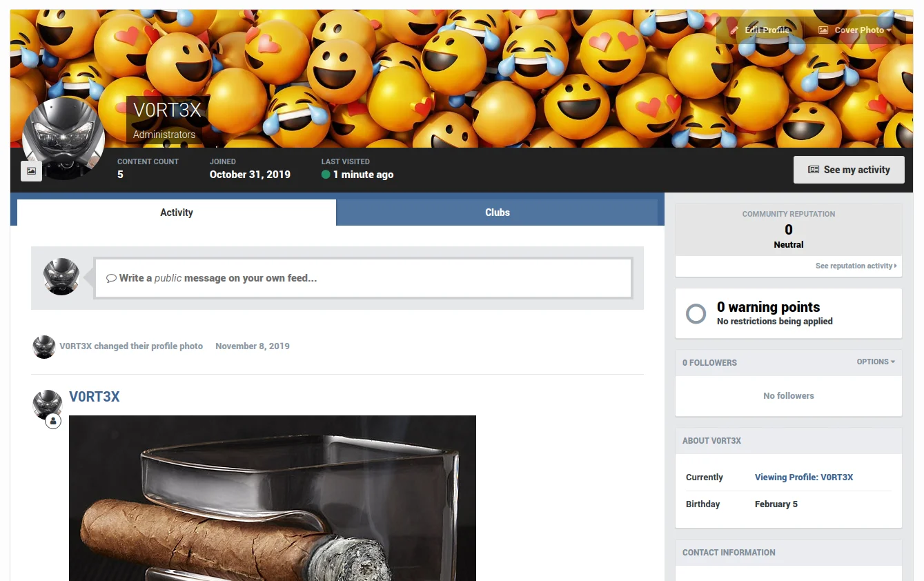
Task: Click the V0RT3X post author name
Action: click(x=95, y=397)
